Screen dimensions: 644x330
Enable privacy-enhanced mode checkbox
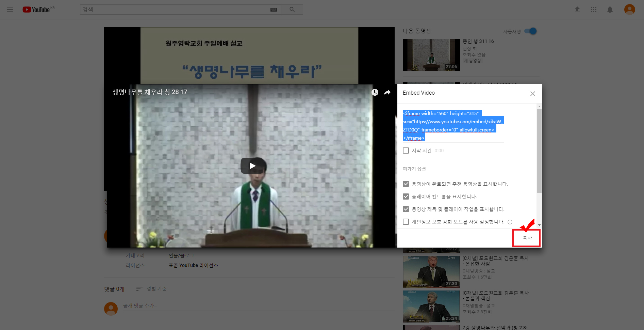[406, 222]
